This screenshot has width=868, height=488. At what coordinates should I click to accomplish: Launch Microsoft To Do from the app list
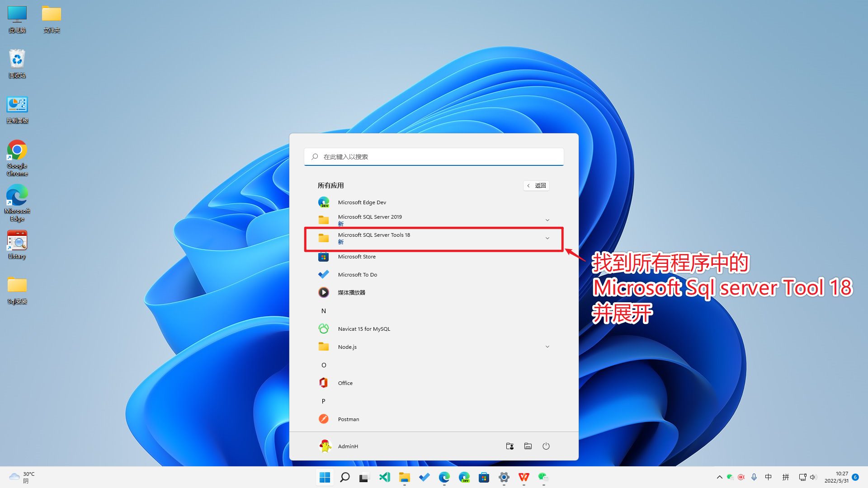point(433,275)
